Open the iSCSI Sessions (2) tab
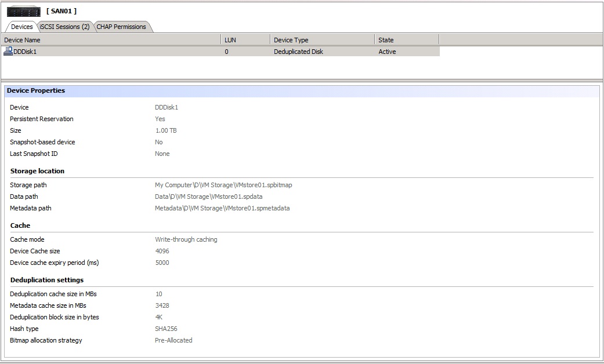This screenshot has width=604, height=364. click(x=64, y=27)
